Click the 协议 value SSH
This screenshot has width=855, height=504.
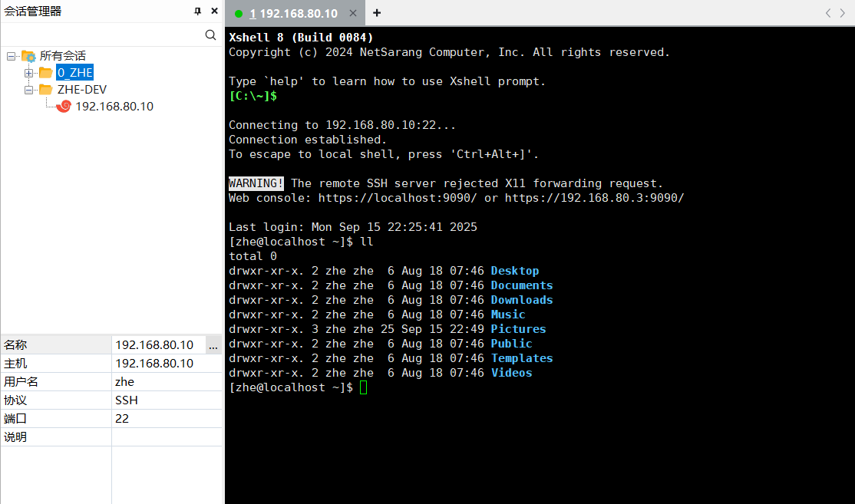click(167, 400)
